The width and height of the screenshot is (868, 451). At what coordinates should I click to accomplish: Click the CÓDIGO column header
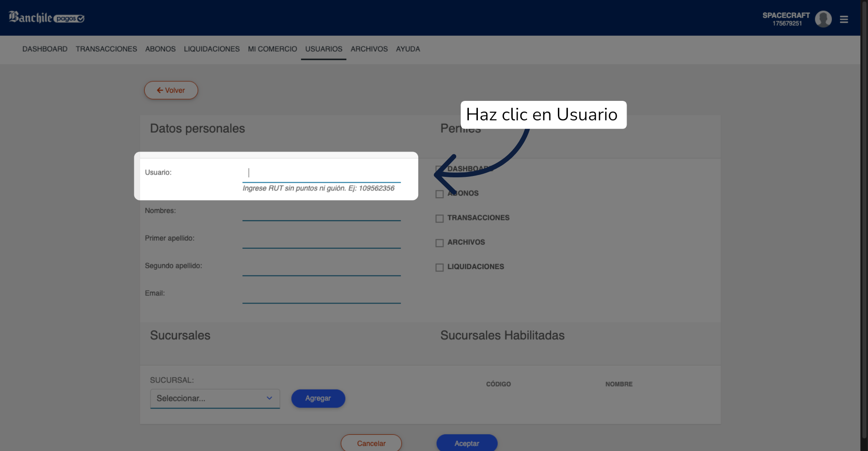point(499,384)
